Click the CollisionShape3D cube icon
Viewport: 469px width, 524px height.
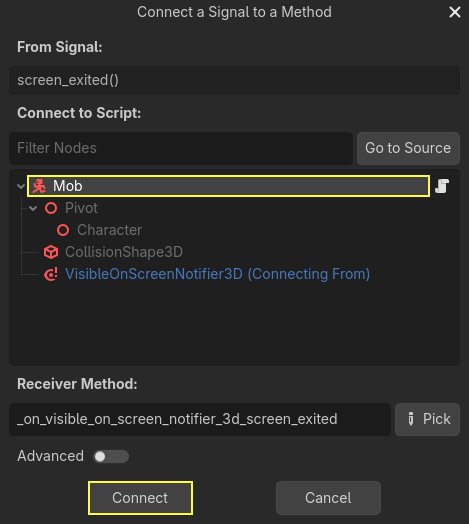pos(51,252)
